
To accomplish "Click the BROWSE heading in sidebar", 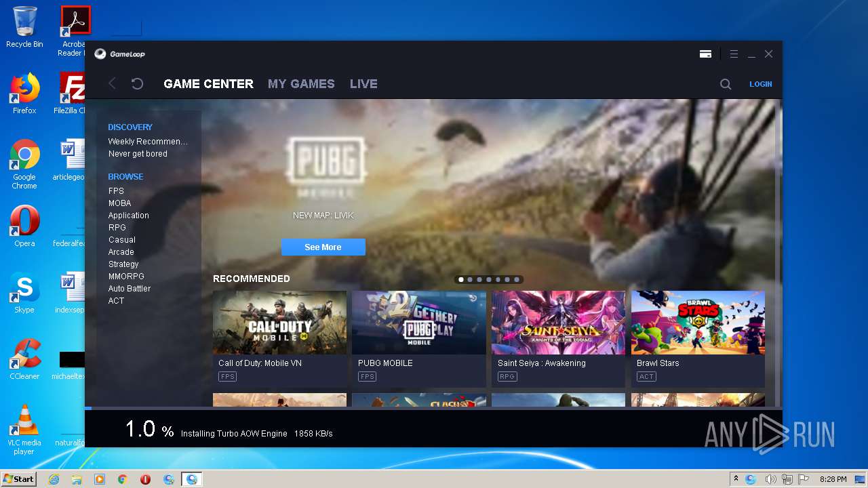I will coord(125,177).
